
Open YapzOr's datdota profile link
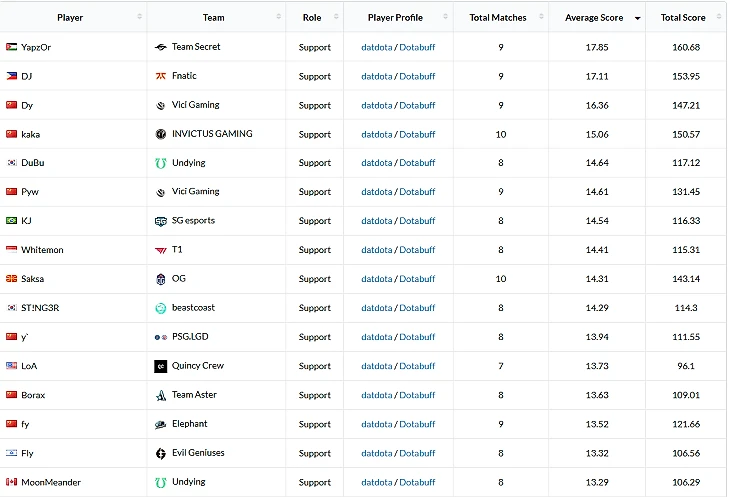pos(376,47)
